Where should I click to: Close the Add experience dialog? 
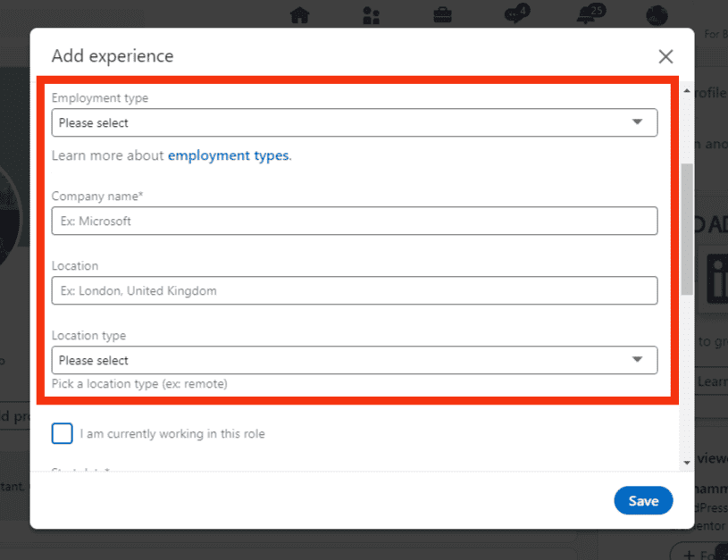[665, 56]
